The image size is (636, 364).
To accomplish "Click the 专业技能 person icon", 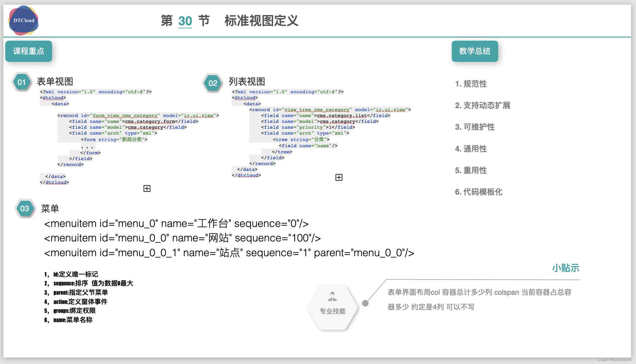I will [x=332, y=297].
